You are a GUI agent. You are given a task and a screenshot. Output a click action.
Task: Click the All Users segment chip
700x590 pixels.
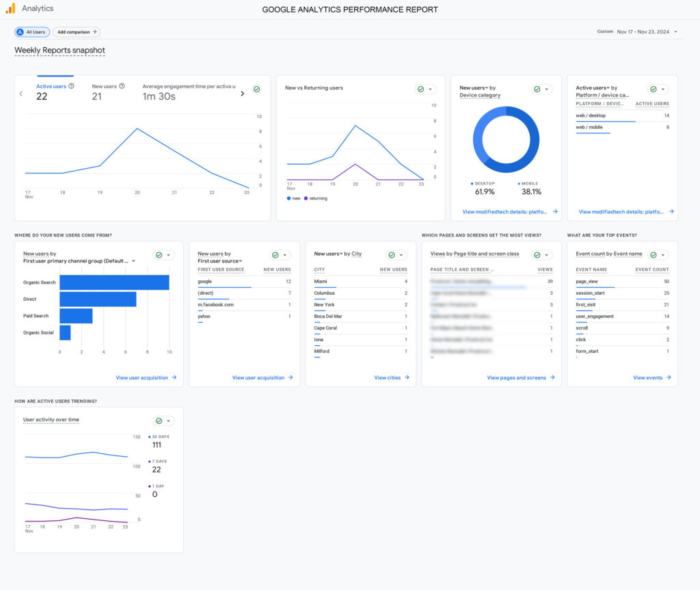(32, 32)
